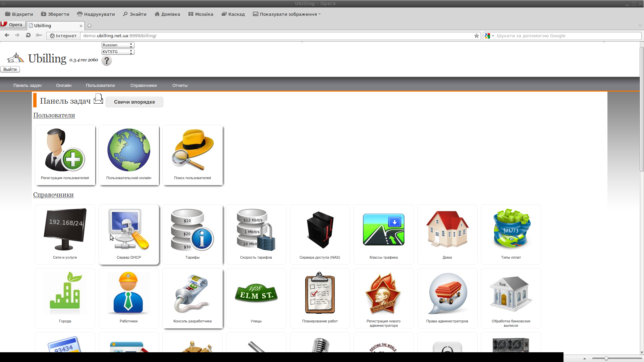Click the Каскад toolbar button
This screenshot has height=362, width=644.
[x=233, y=14]
